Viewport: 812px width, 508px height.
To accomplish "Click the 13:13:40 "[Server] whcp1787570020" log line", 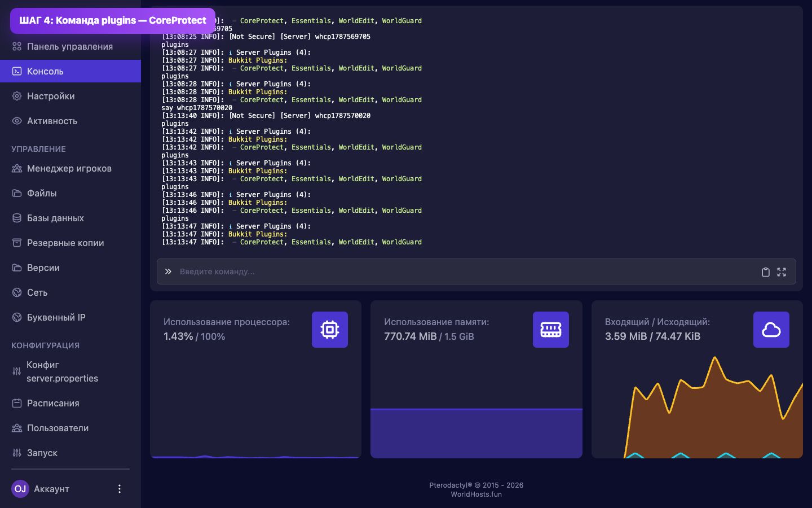I will [266, 116].
